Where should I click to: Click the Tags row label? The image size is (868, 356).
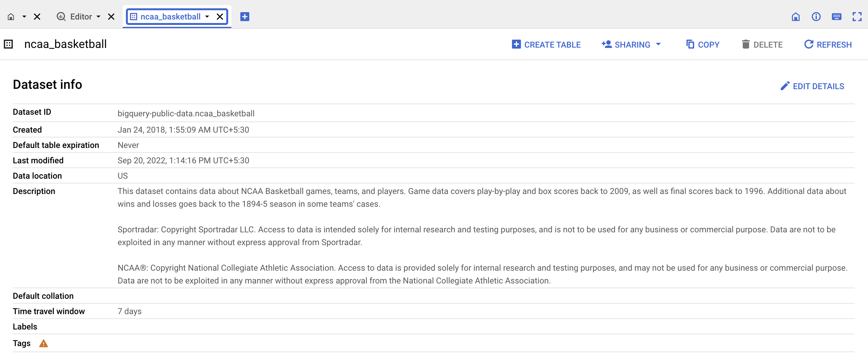[21, 343]
